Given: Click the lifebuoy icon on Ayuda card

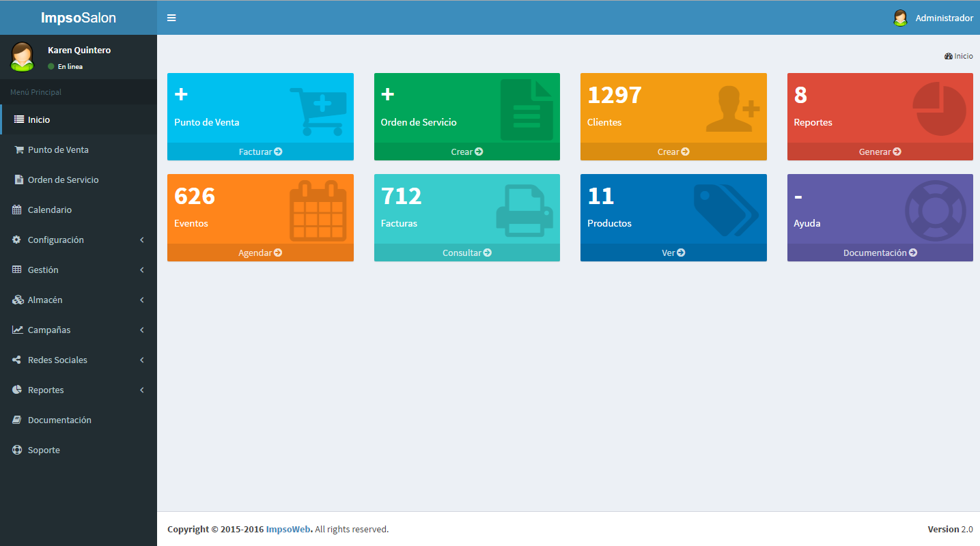Looking at the screenshot, I should click(x=935, y=210).
